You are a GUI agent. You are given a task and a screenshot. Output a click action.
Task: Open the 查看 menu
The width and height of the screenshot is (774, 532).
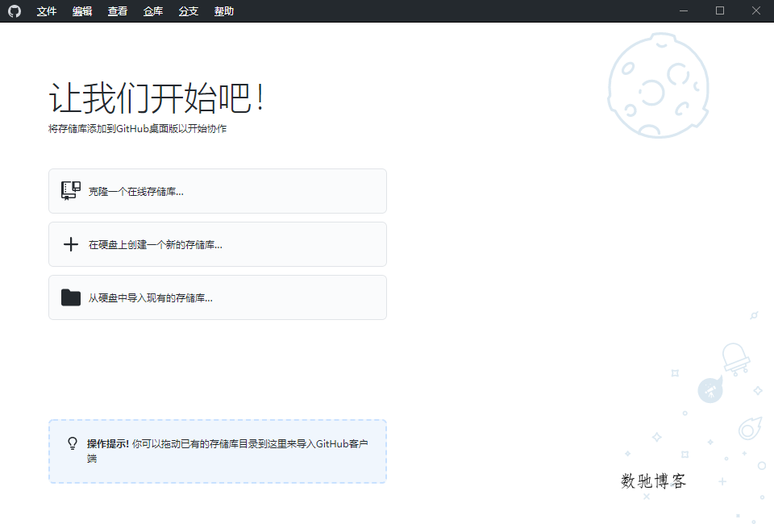118,10
